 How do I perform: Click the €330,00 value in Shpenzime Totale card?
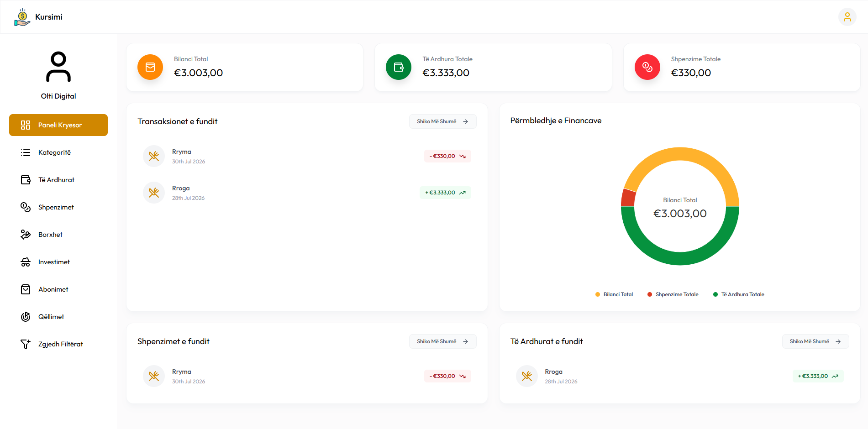[691, 73]
